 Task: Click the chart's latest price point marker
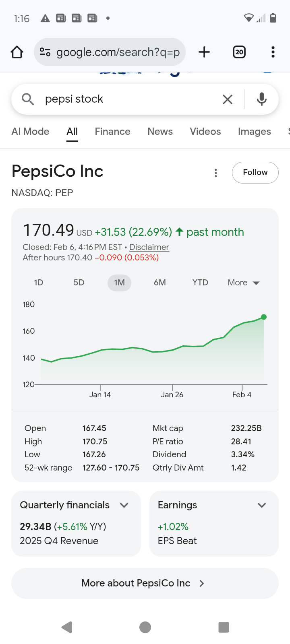pyautogui.click(x=264, y=317)
